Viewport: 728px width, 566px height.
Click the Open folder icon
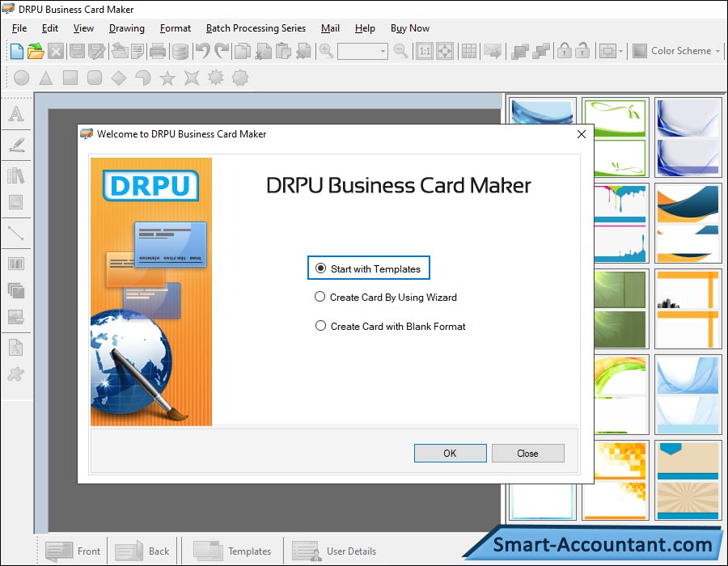(x=36, y=51)
